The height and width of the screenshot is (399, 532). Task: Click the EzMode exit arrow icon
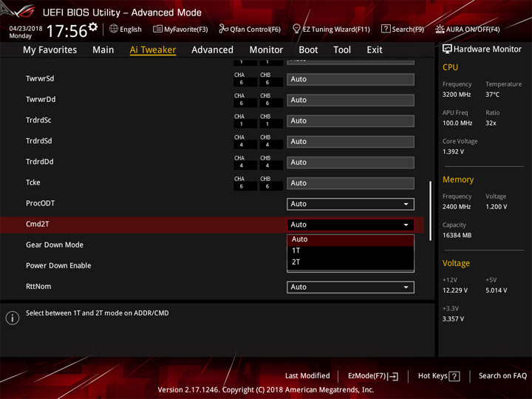coord(393,376)
